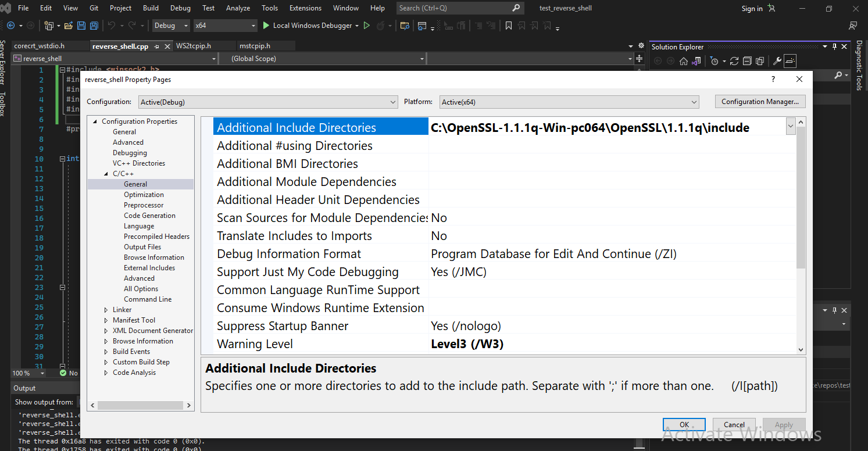This screenshot has height=451, width=868.
Task: Click the Configuration Manager button
Action: 760,102
